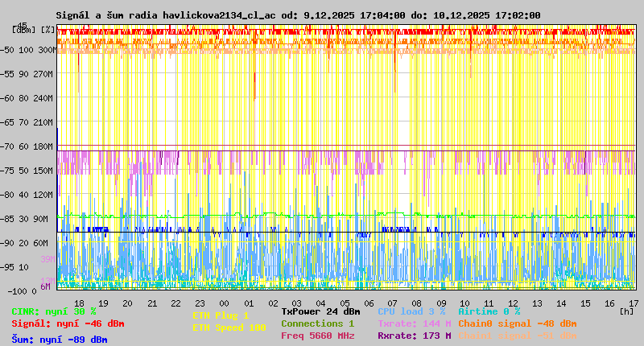This screenshot has width=644, height=346.
Task: Select hour 12 on the time axis
Action: [x=513, y=303]
